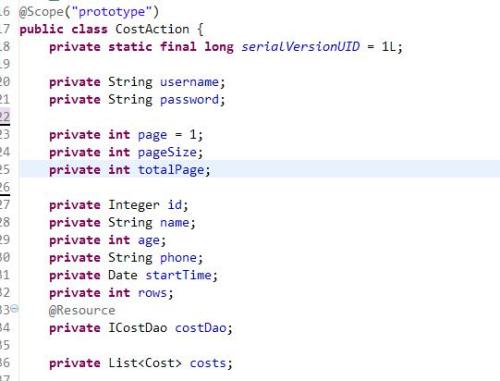Click the Integer type on the id line
Viewport: 500px width, 381px height.
point(134,205)
